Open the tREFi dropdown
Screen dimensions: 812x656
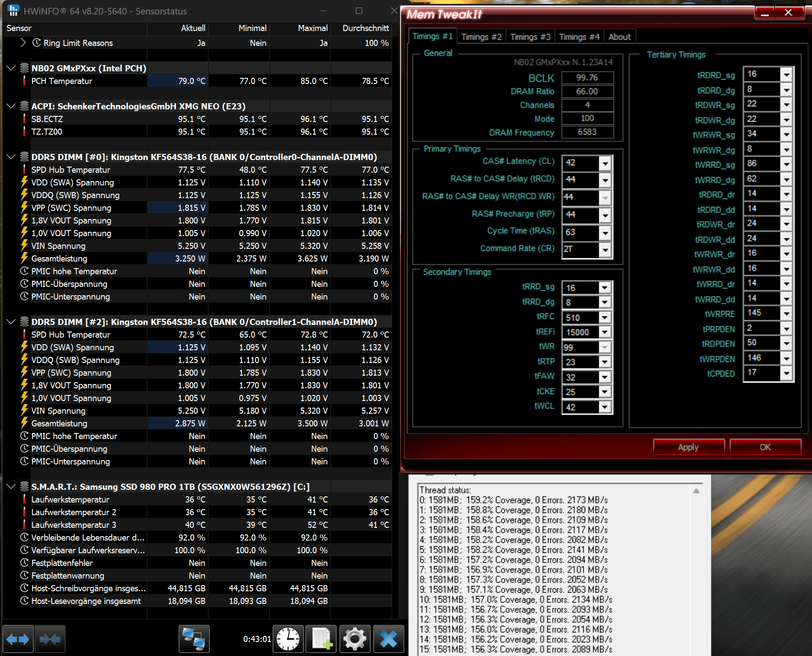pos(605,332)
